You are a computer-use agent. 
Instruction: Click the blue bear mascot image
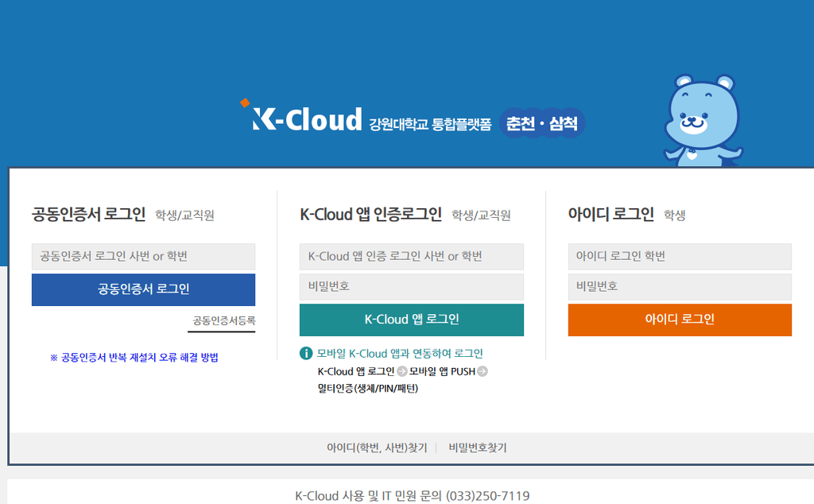(x=703, y=120)
